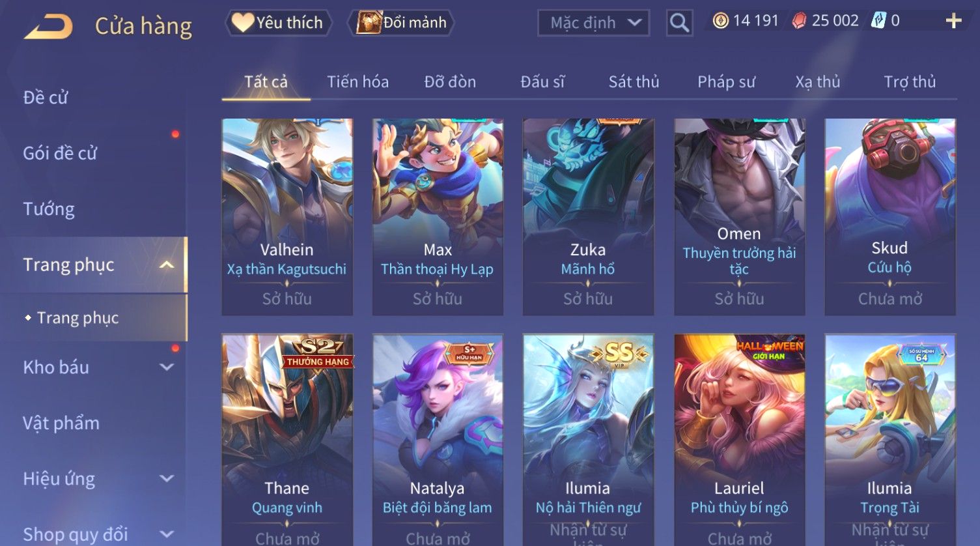Image resolution: width=980 pixels, height=546 pixels.
Task: Tap the gold coin balance icon
Action: [721, 21]
